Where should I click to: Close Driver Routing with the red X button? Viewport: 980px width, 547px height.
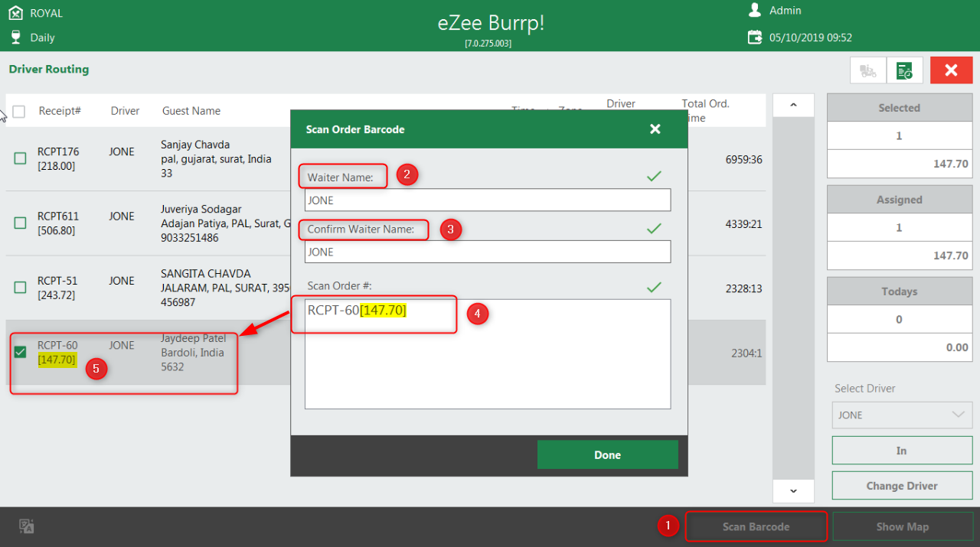[951, 70]
